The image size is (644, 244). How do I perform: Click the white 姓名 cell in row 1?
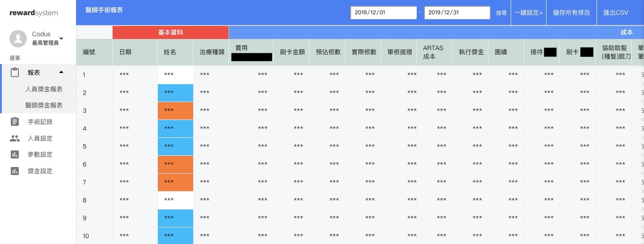(x=175, y=75)
